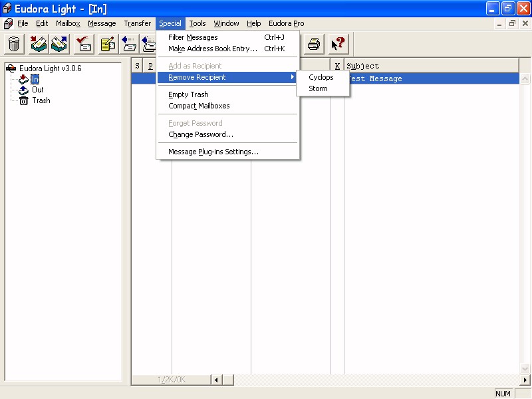Sort by the Subject column header

coord(432,66)
